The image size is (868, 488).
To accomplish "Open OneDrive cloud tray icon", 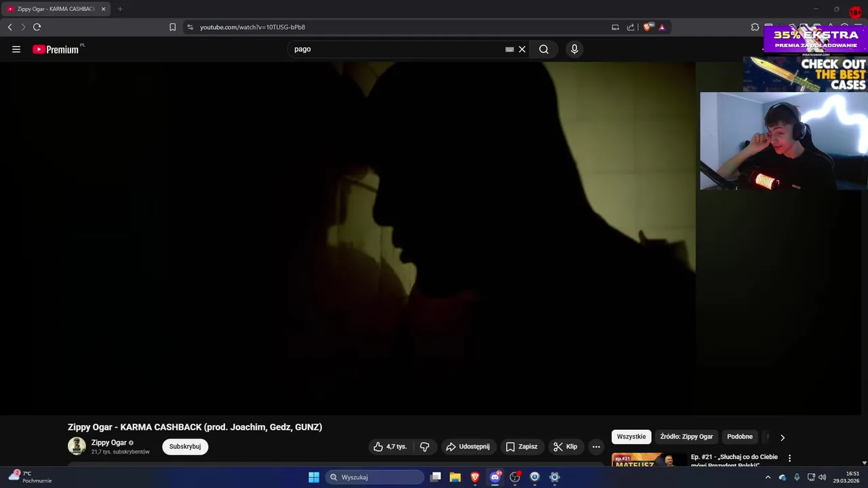I will point(783,477).
